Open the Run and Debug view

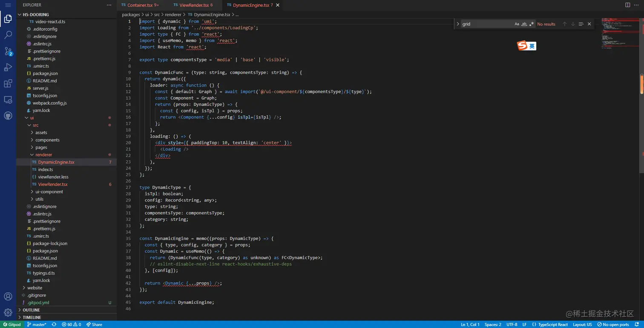[8, 67]
